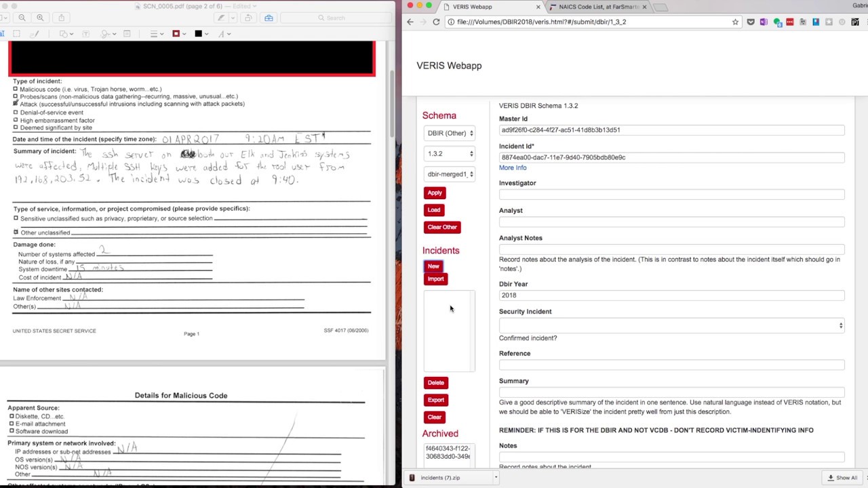Tick the Probes/scans checkbox in PDF
This screenshot has width=868, height=488.
pos(16,96)
